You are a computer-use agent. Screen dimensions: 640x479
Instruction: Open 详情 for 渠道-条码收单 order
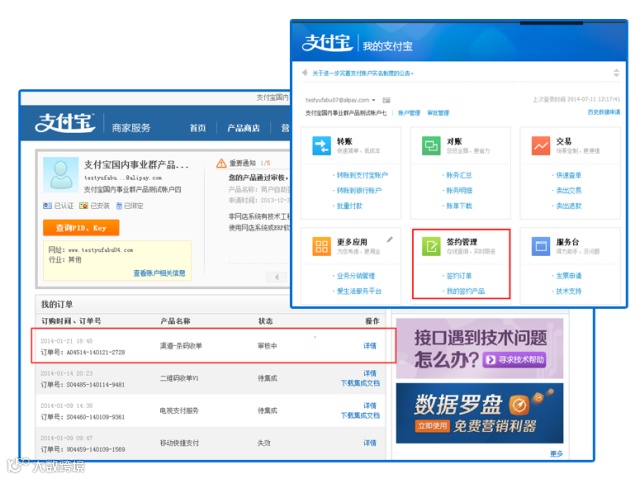coord(370,346)
